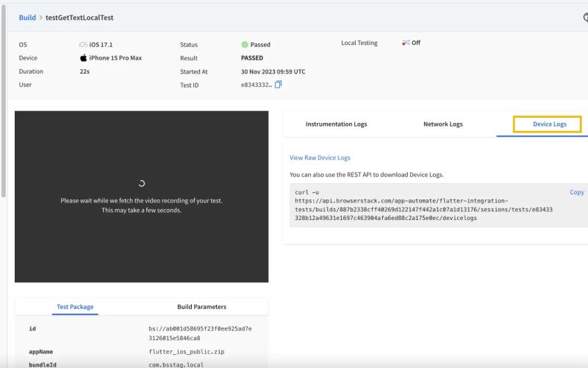Click the iPhone 15 Pro Max device name
Image resolution: width=588 pixels, height=368 pixels.
coord(115,58)
